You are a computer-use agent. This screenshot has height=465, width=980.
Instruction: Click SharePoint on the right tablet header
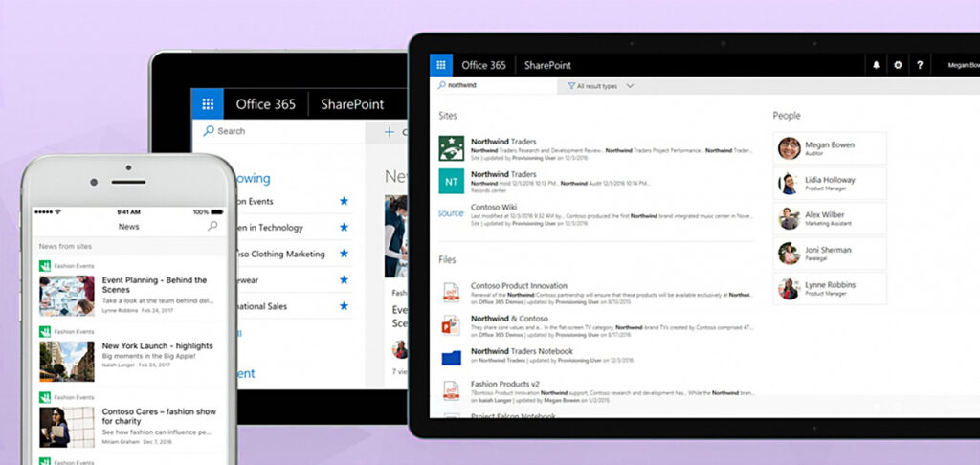point(547,65)
